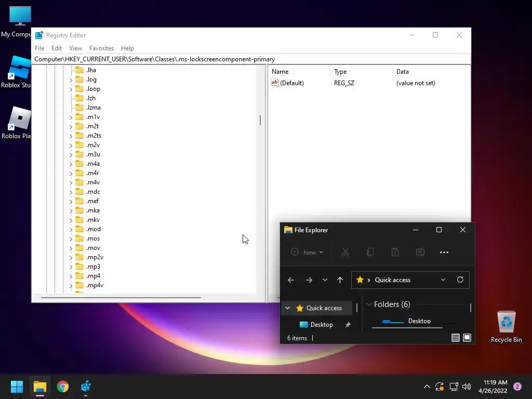The image size is (532, 399).
Task: Click the File Explorer taskbar icon
Action: [x=39, y=387]
